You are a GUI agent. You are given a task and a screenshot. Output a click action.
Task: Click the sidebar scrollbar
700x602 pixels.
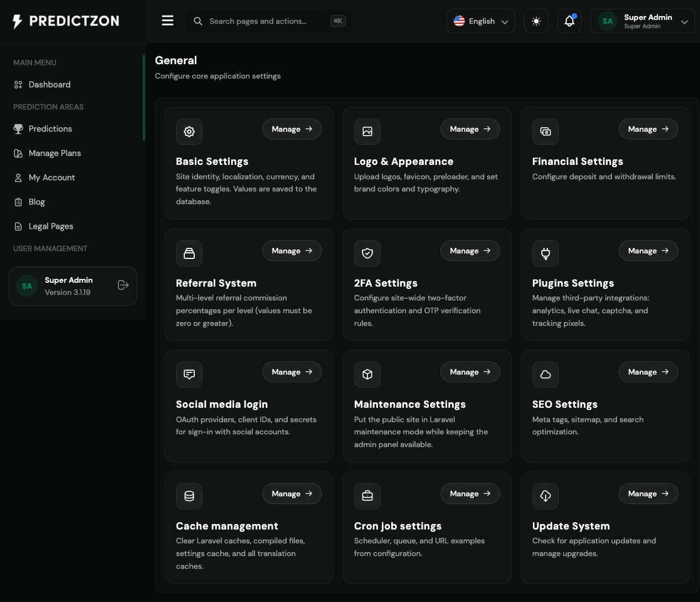[x=144, y=97]
